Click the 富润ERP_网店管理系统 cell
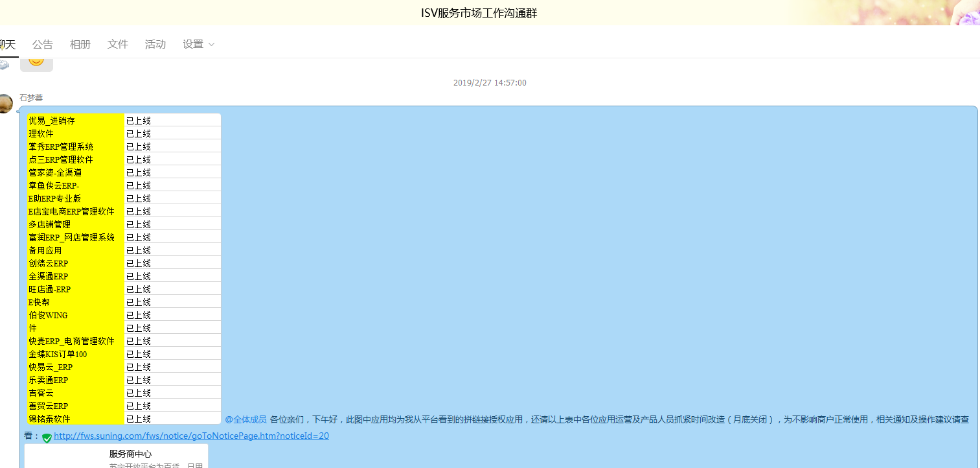Image resolution: width=980 pixels, height=468 pixels. 76,237
